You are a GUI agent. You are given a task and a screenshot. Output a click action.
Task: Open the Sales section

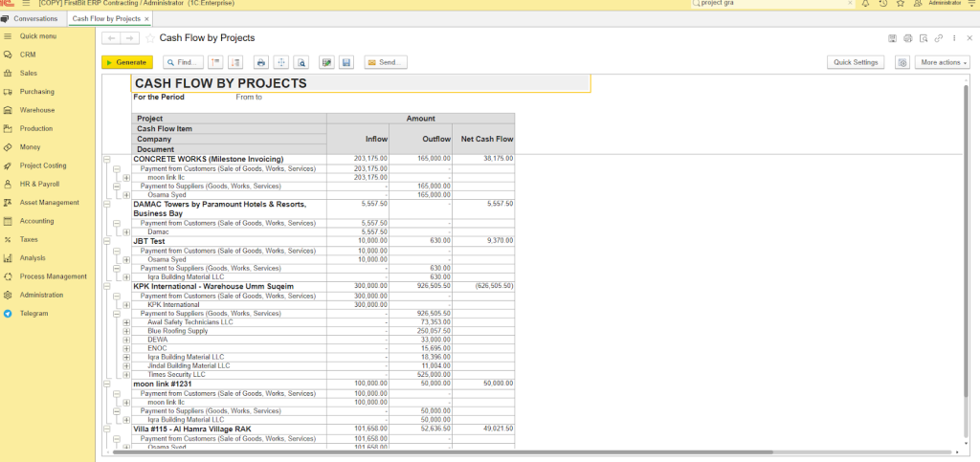[x=28, y=73]
